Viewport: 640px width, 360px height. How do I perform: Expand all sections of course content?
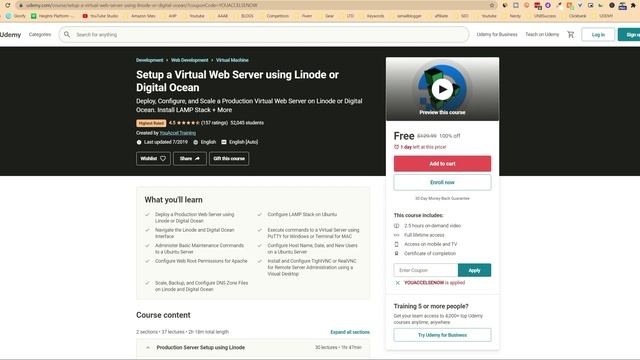click(x=350, y=332)
